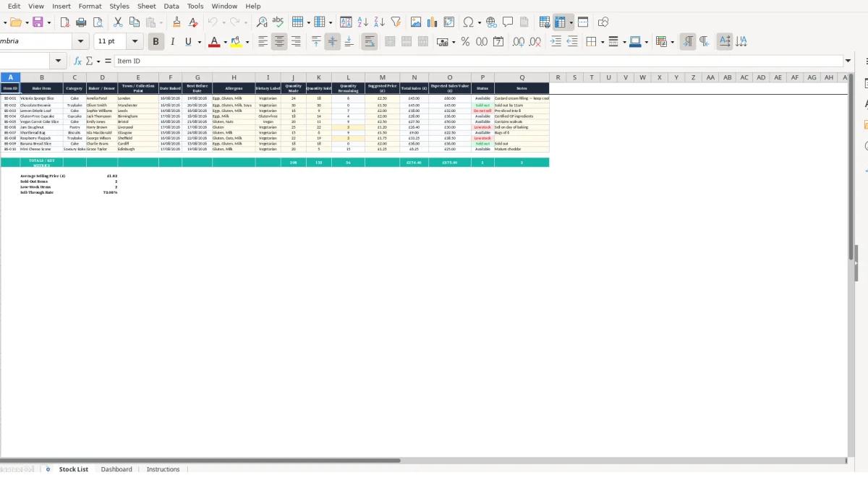Open the Select Function sigma dropdown
Viewport: 868px width, 488px height.
[x=98, y=61]
